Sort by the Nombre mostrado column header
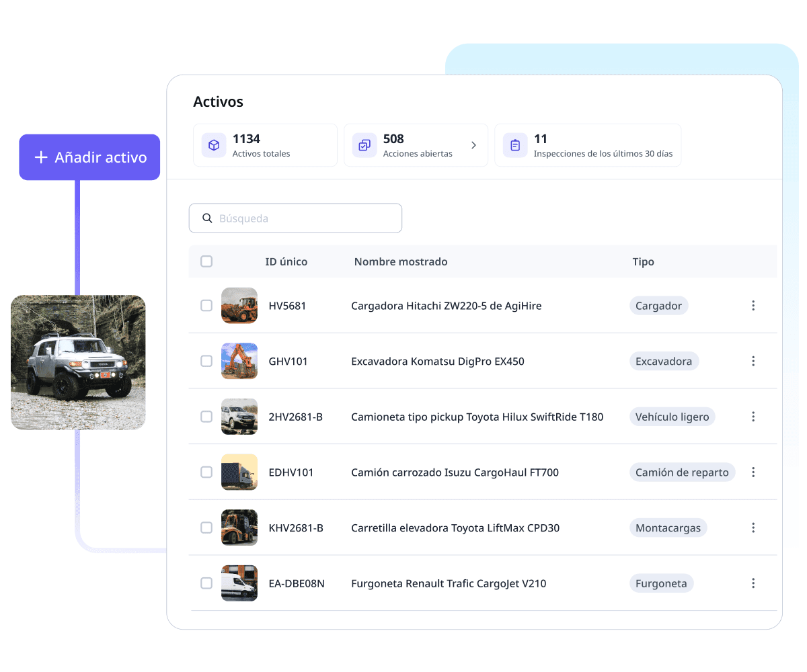Image resolution: width=807 pixels, height=672 pixels. coord(401,261)
